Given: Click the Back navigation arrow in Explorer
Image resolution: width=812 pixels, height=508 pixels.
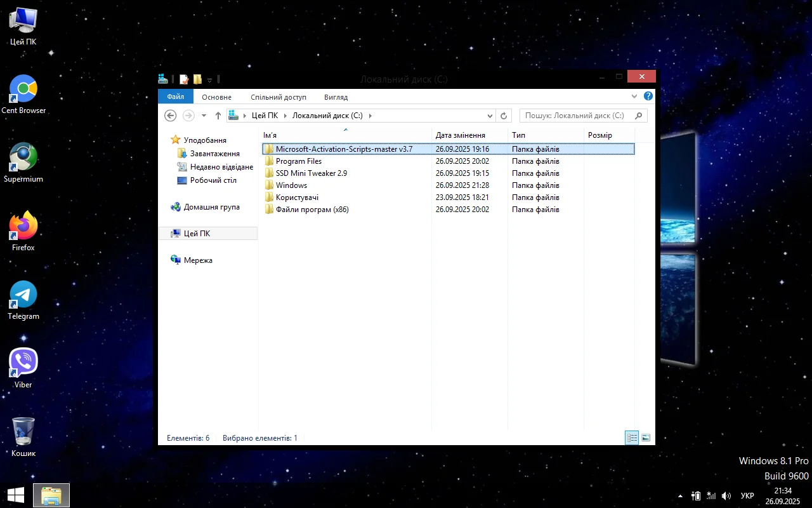Looking at the screenshot, I should point(170,116).
